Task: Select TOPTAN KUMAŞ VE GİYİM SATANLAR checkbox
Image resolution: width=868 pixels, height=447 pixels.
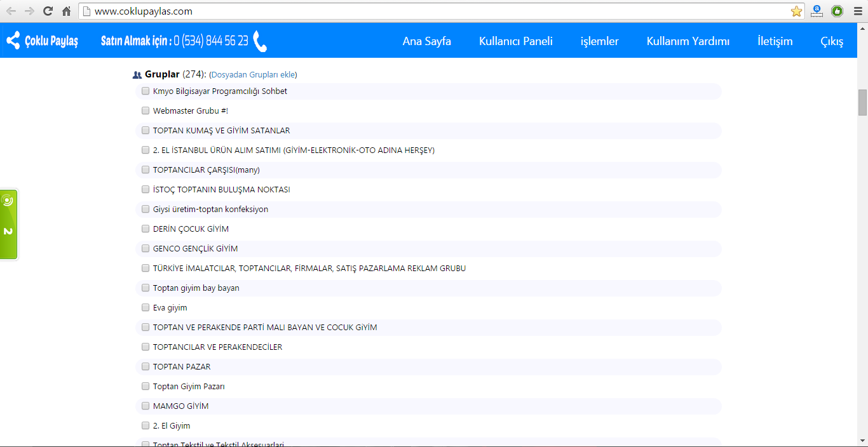Action: [x=146, y=130]
